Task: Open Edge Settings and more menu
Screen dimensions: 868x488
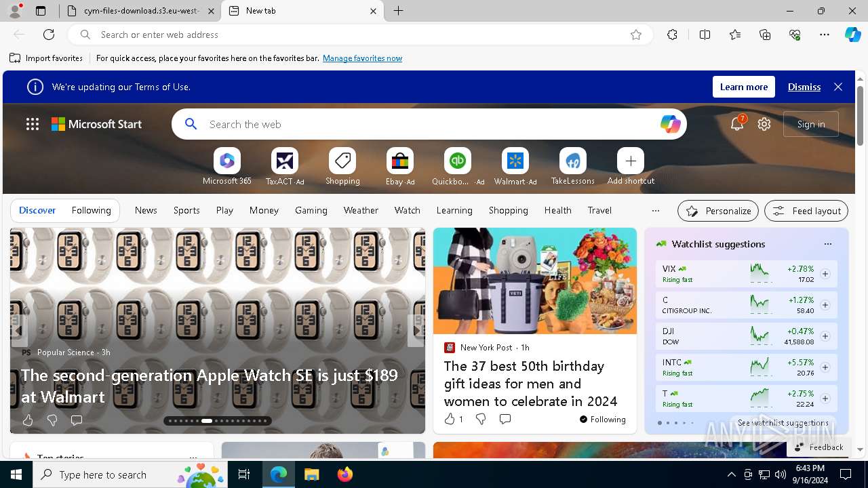Action: 825,35
